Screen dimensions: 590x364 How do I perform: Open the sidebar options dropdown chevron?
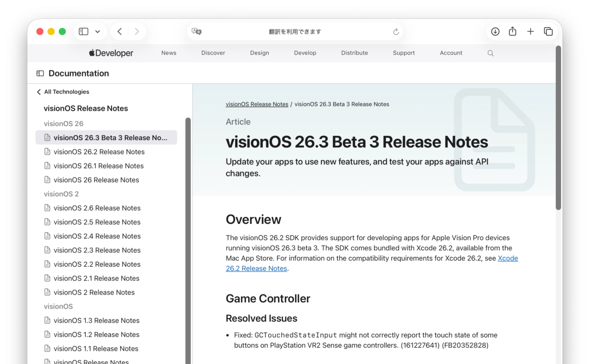98,31
